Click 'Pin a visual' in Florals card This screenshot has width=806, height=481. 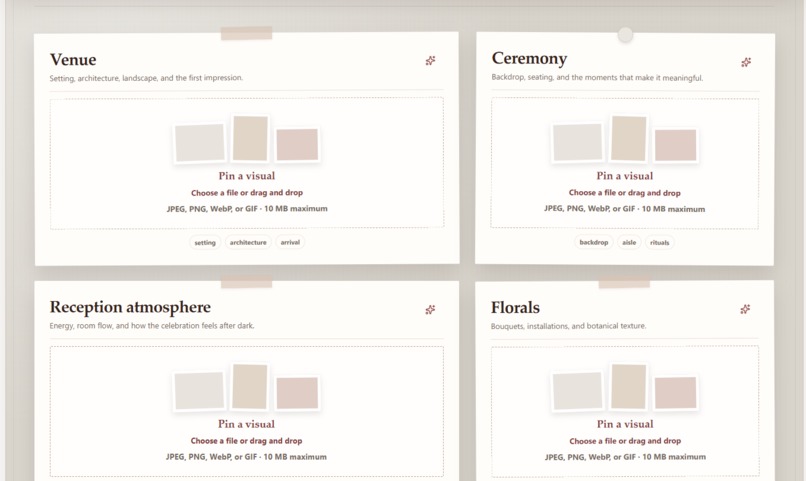tap(625, 424)
